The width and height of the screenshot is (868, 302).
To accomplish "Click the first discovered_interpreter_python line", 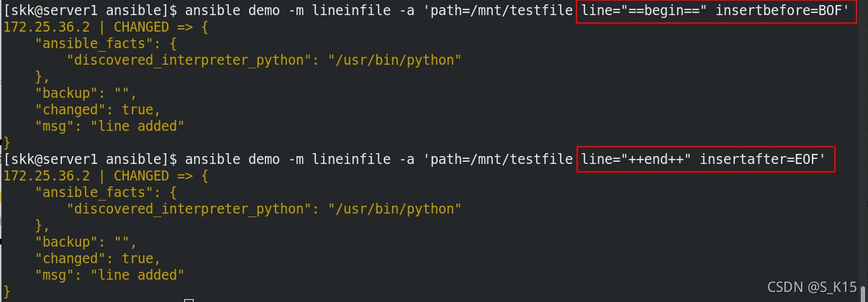I will pyautogui.click(x=263, y=60).
